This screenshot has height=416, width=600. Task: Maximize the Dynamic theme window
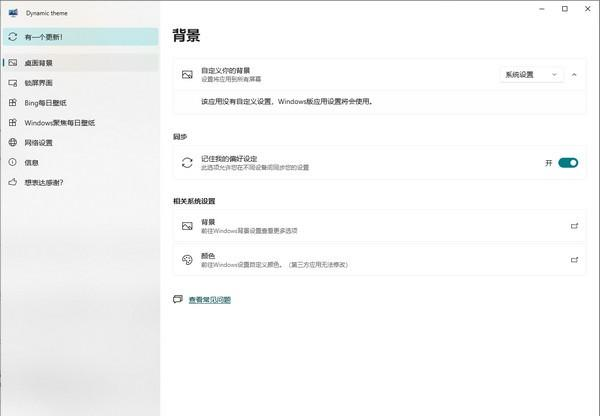coord(565,9)
